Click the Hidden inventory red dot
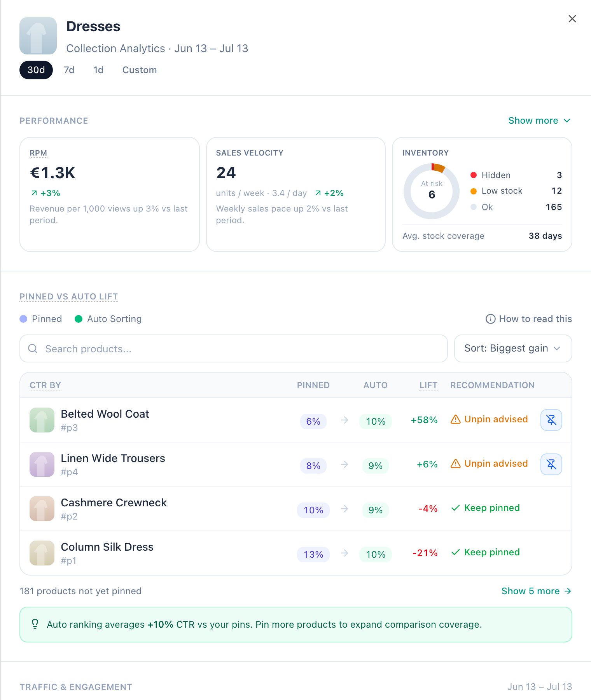 [474, 175]
